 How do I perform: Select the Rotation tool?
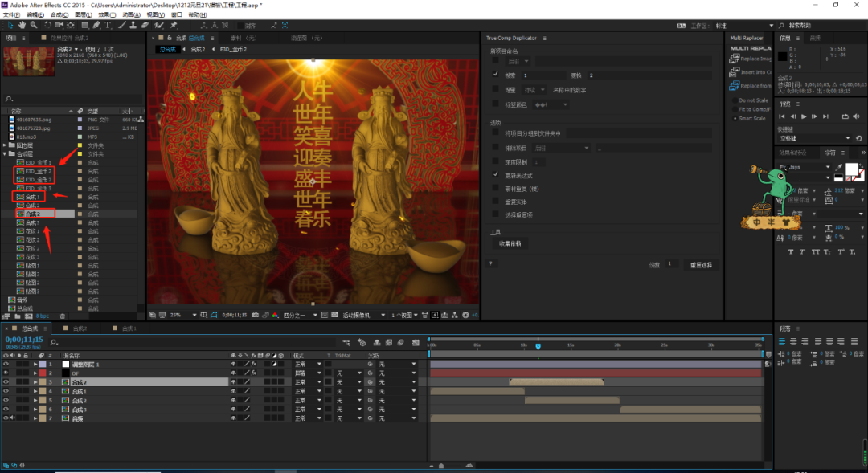[47, 26]
